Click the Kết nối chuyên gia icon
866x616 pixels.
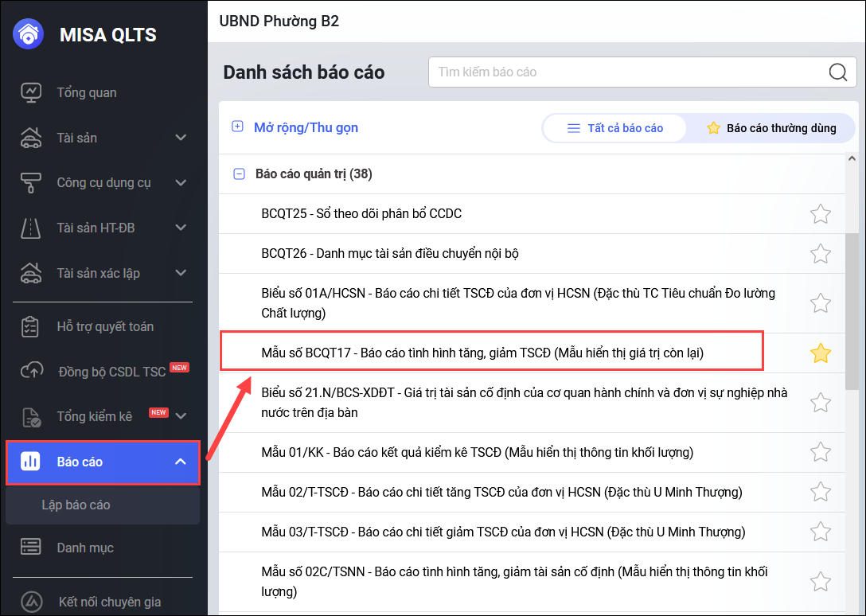[32, 602]
